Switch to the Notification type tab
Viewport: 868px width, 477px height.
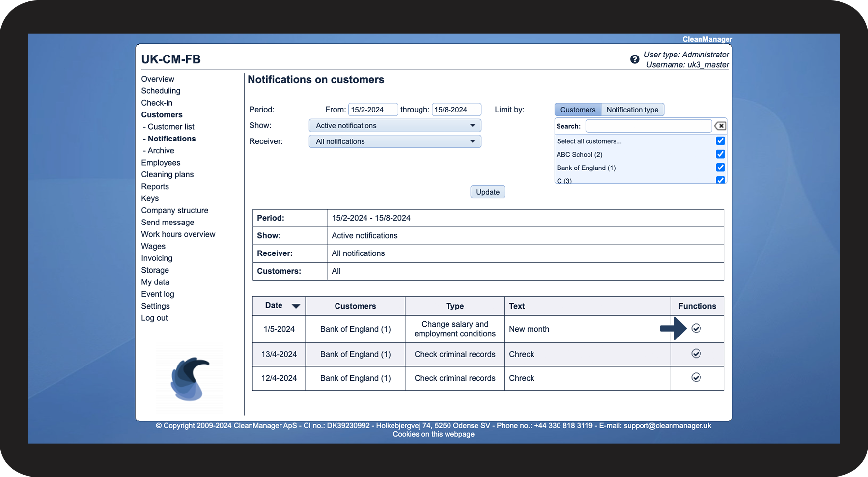(632, 110)
